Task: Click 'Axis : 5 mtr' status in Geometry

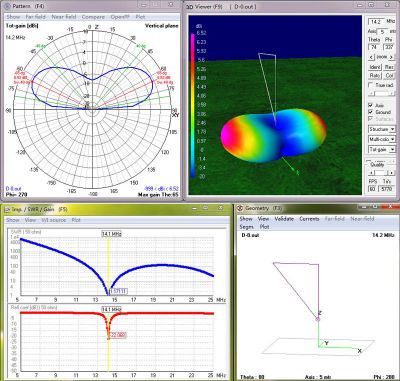Action: coord(318,377)
